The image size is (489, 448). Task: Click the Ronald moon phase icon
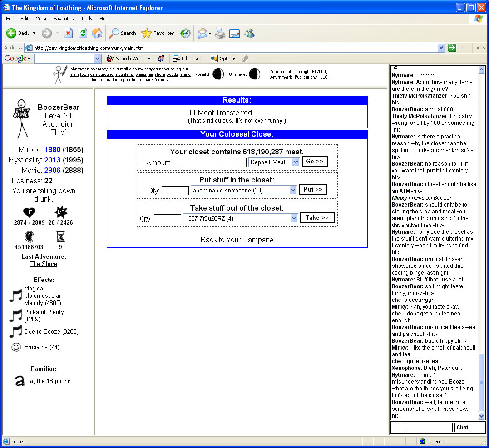tap(218, 74)
